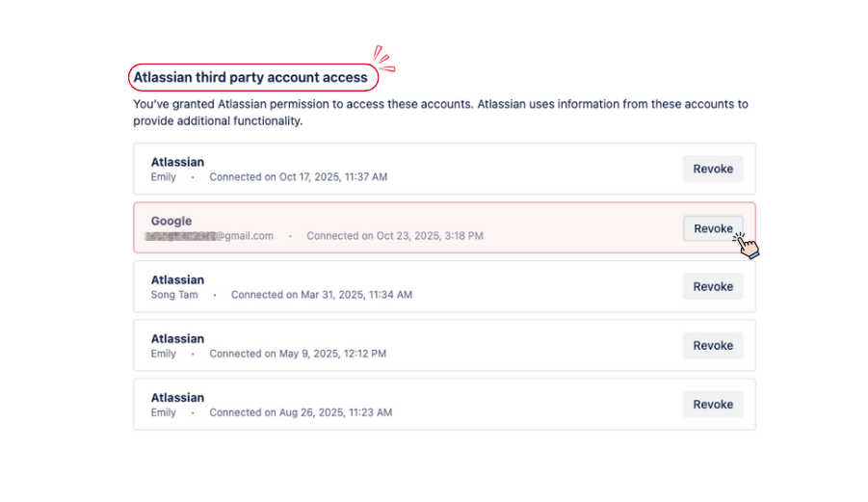Click the Atlassian title above Song Tam
Image resolution: width=868 pixels, height=502 pixels.
click(x=177, y=280)
